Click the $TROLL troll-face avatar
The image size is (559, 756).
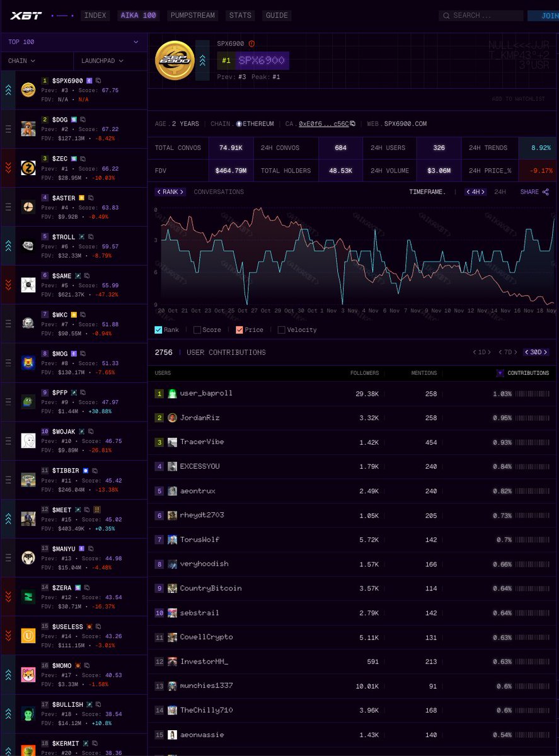[28, 246]
